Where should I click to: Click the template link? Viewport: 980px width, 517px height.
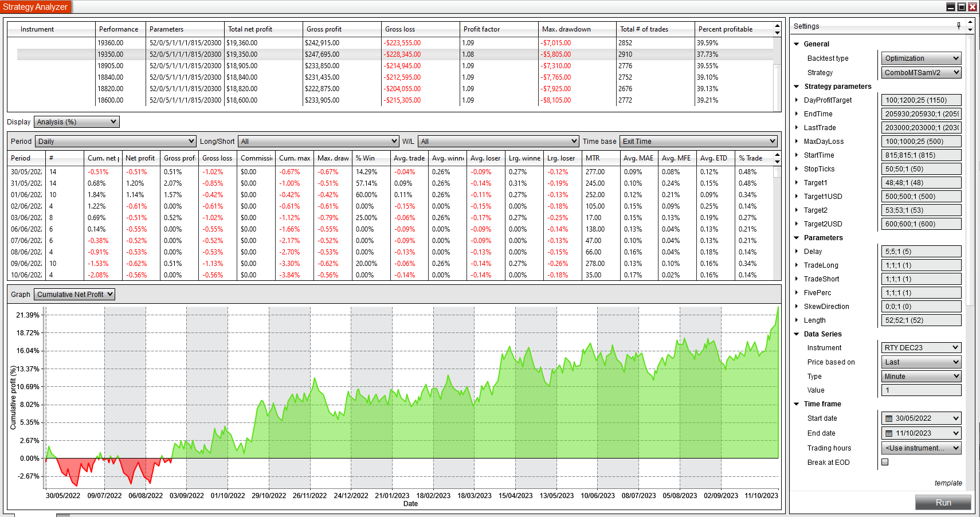[x=948, y=483]
